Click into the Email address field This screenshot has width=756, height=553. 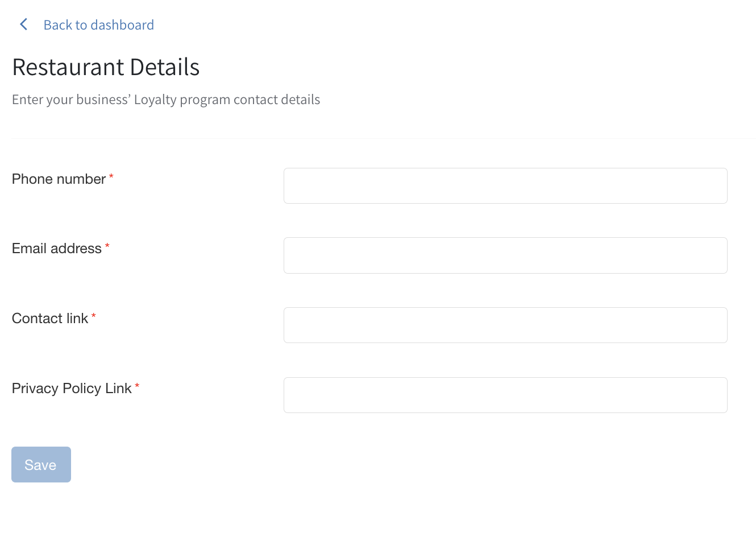click(x=505, y=255)
